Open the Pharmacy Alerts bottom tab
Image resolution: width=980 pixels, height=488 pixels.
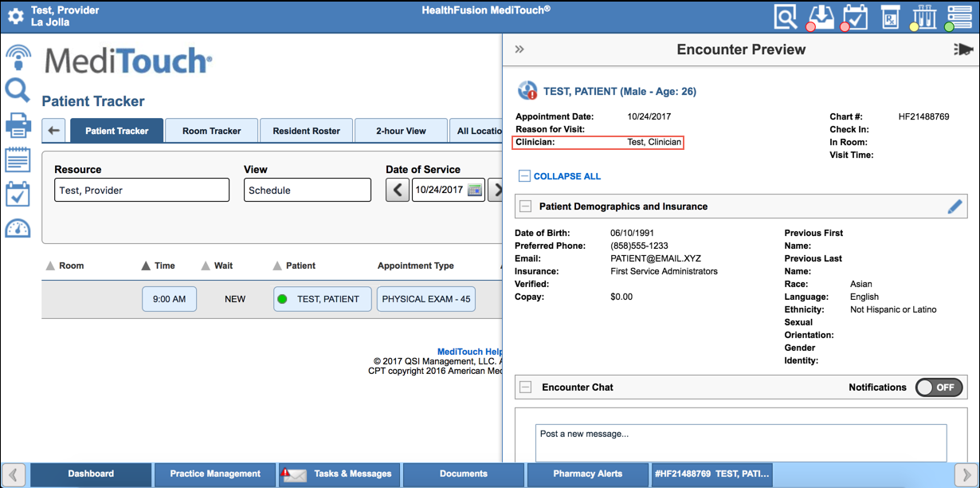pyautogui.click(x=588, y=474)
